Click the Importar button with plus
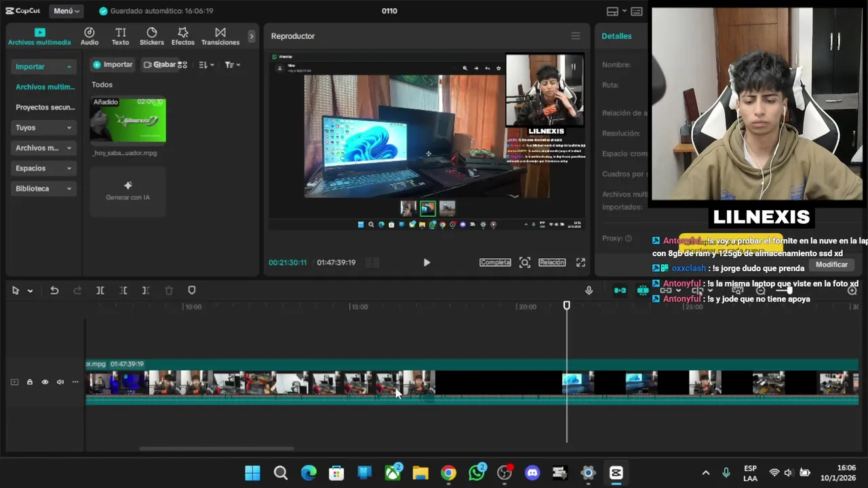This screenshot has width=868, height=488. coord(113,64)
